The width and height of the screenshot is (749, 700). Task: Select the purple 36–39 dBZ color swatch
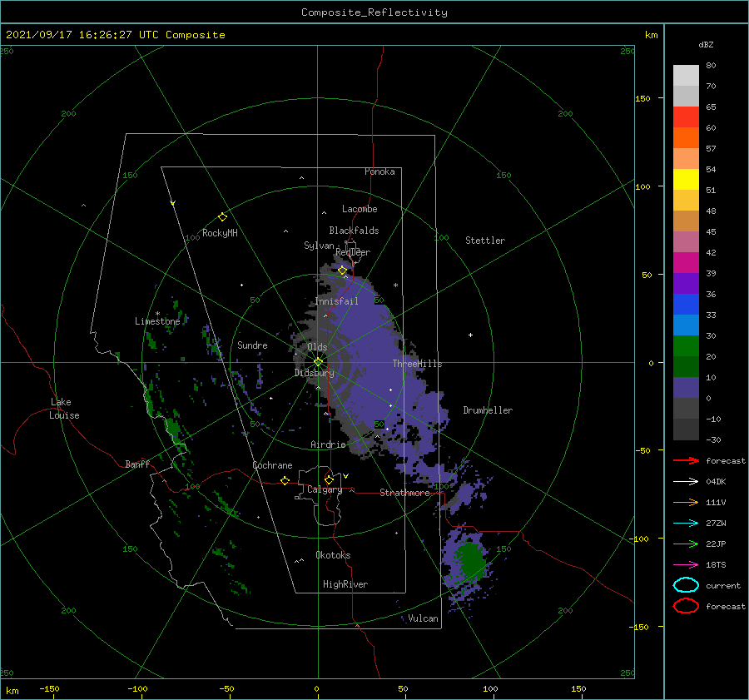686,283
